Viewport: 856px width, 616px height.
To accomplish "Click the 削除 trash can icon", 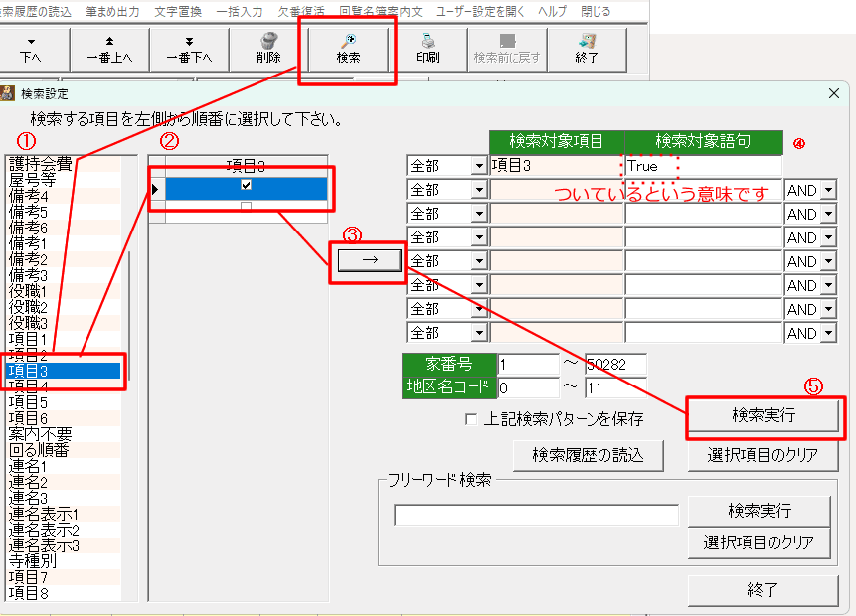I will coord(268,42).
